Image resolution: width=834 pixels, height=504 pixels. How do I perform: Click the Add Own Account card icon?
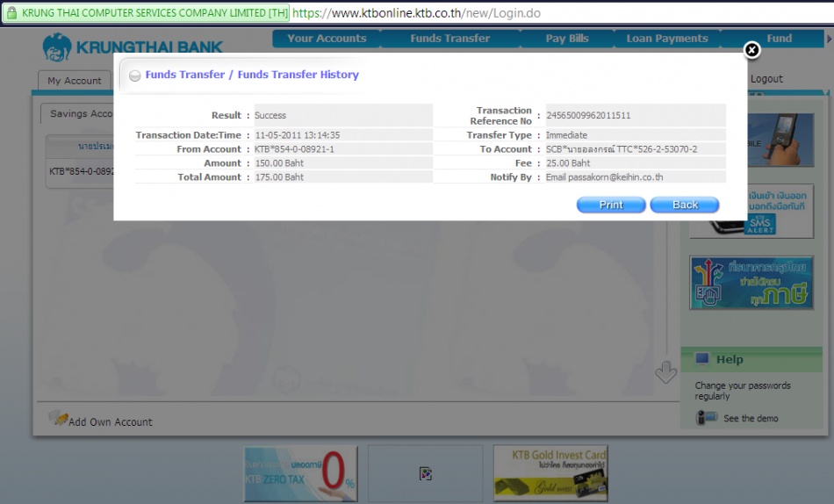(57, 418)
